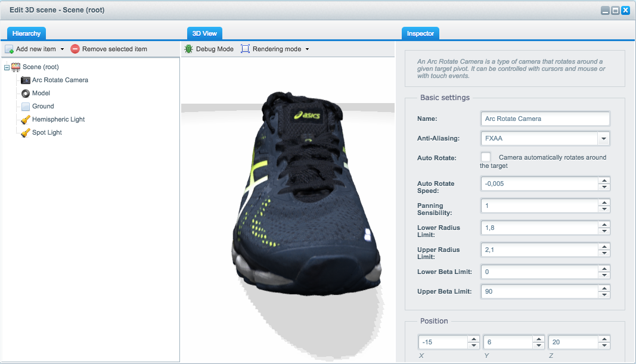Decrease the Upper Radius Limit value
This screenshot has width=636, height=364.
point(604,253)
